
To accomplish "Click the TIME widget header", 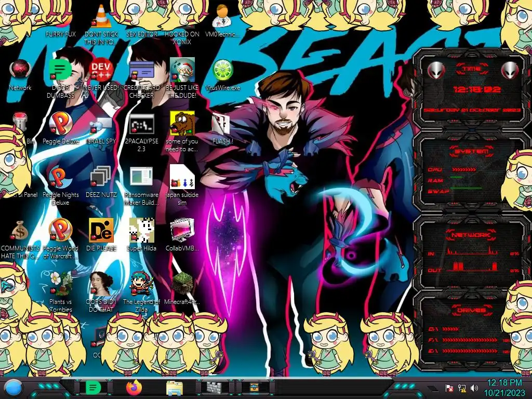I will click(x=472, y=69).
